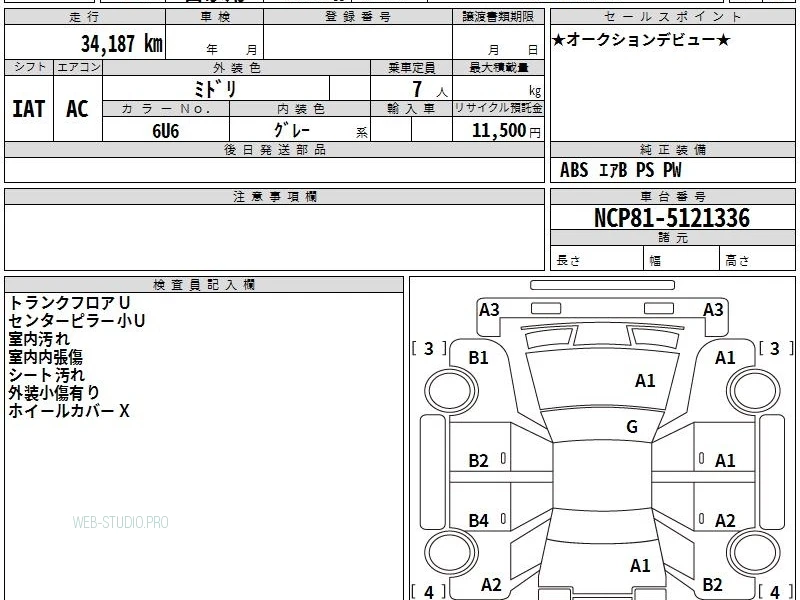Click the A2 mark on the right rear door
The width and height of the screenshot is (800, 600).
click(x=725, y=521)
